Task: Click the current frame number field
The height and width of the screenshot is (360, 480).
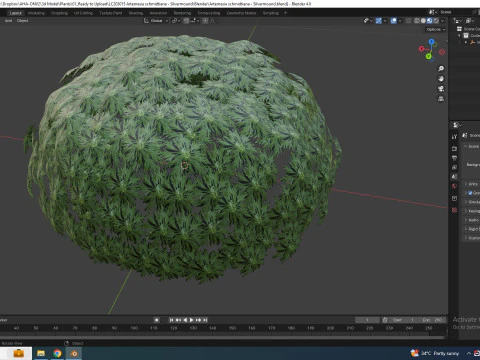Action: coord(367,320)
